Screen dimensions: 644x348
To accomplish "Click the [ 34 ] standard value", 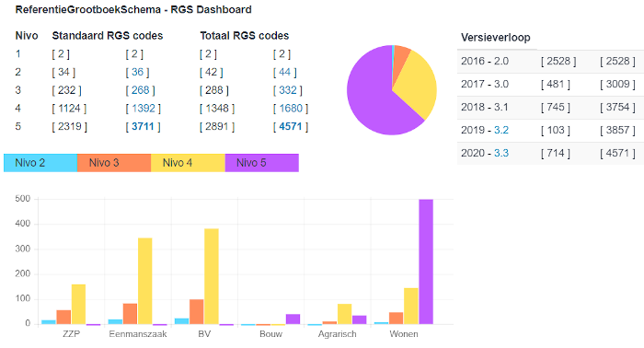I will (x=63, y=73).
